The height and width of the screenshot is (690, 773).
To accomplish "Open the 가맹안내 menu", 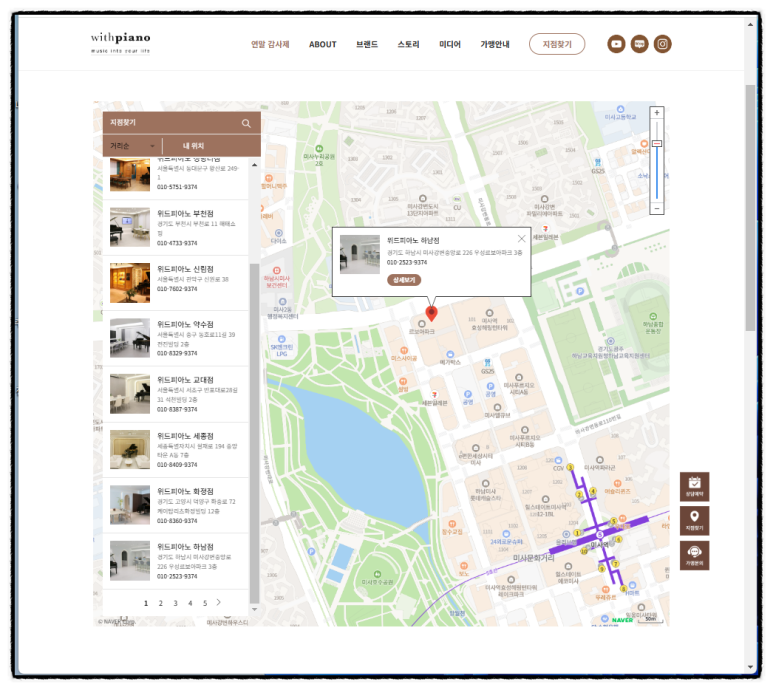I will 495,44.
